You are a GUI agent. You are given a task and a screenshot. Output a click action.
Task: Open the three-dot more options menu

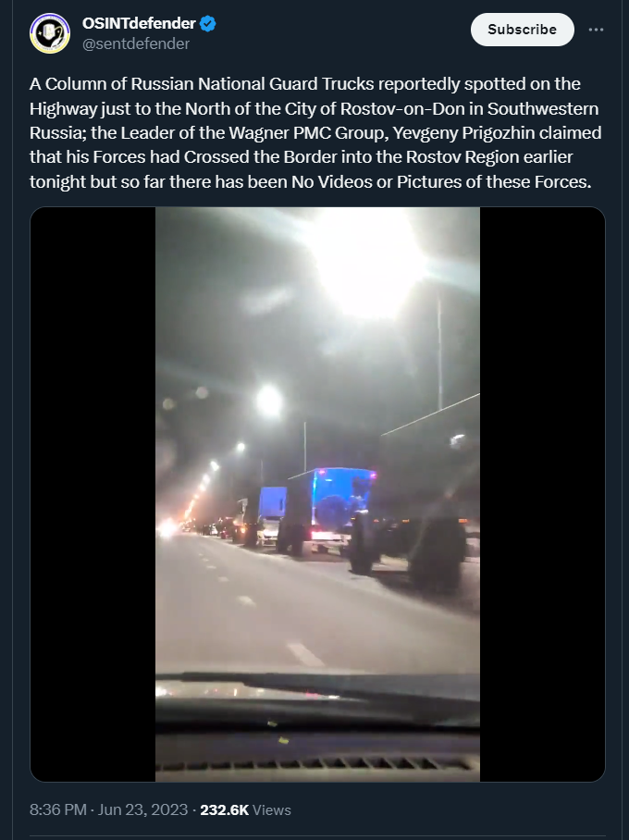(x=596, y=30)
